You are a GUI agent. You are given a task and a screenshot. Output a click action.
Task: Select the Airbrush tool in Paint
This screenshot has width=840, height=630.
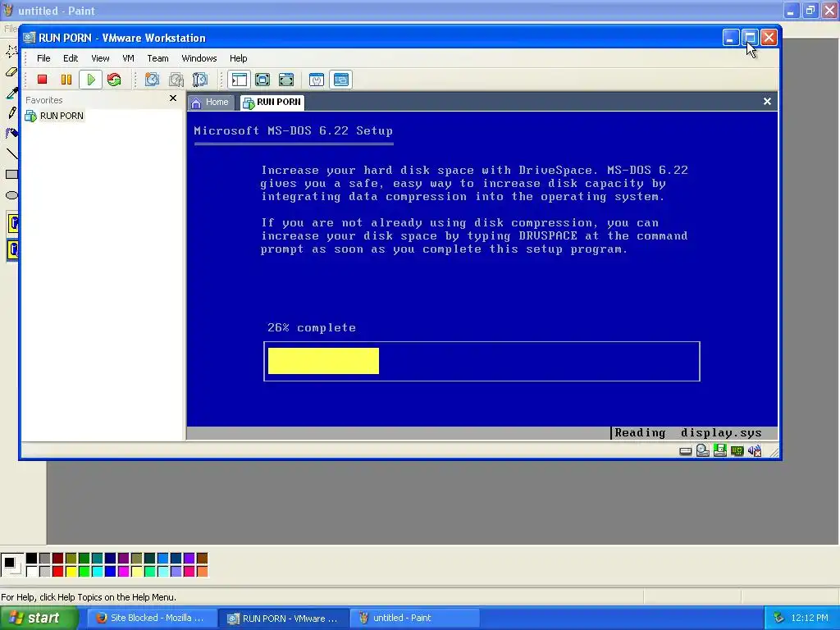coord(11,134)
